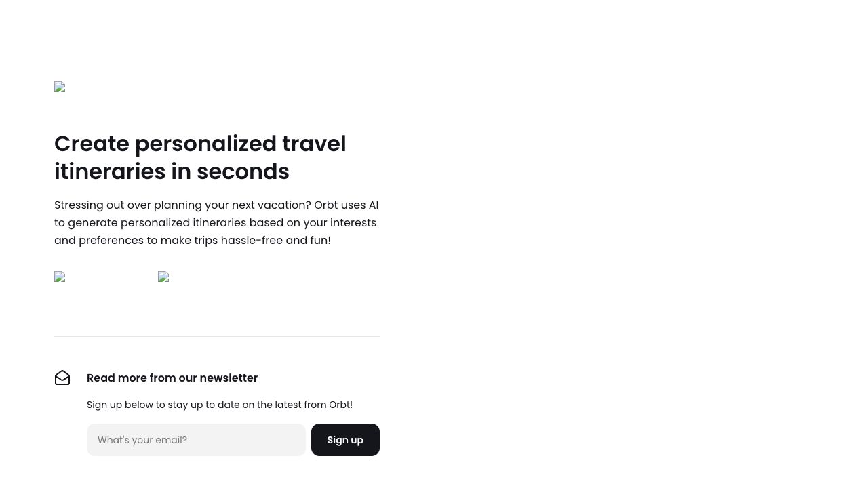This screenshot has width=868, height=488.
Task: Focus the "What's your email?" field
Action: [x=196, y=440]
